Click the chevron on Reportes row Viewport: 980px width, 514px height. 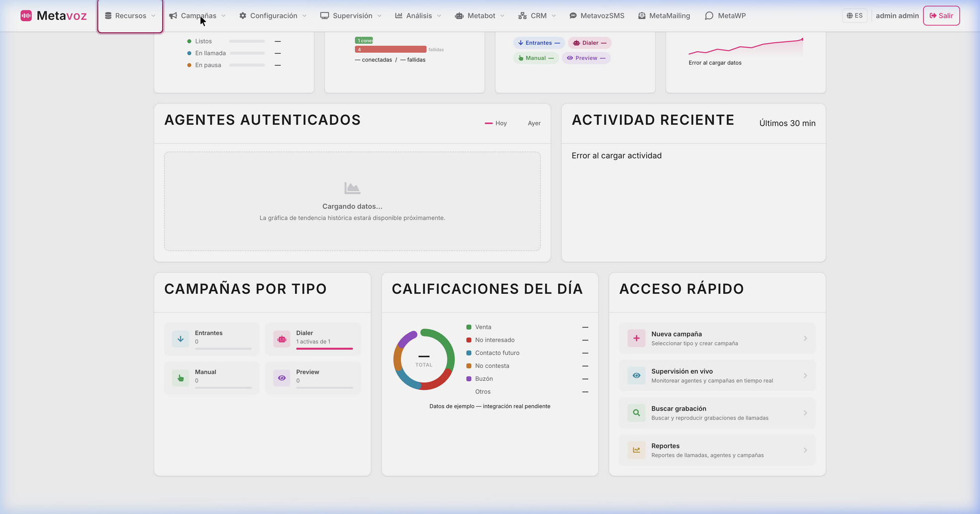(x=805, y=450)
